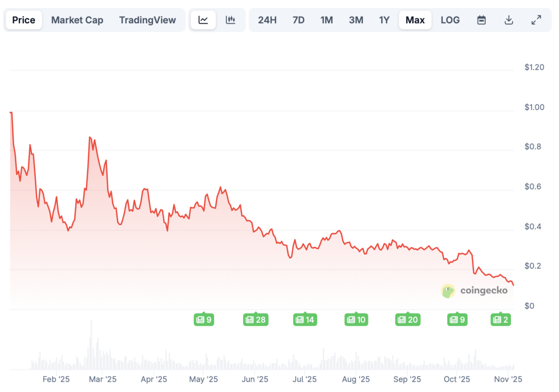Switch to the Market Cap tab

pyautogui.click(x=77, y=20)
